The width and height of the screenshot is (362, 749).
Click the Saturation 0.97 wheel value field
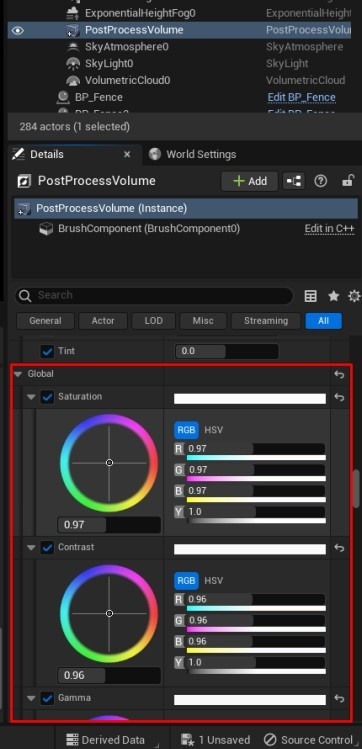pyautogui.click(x=109, y=524)
